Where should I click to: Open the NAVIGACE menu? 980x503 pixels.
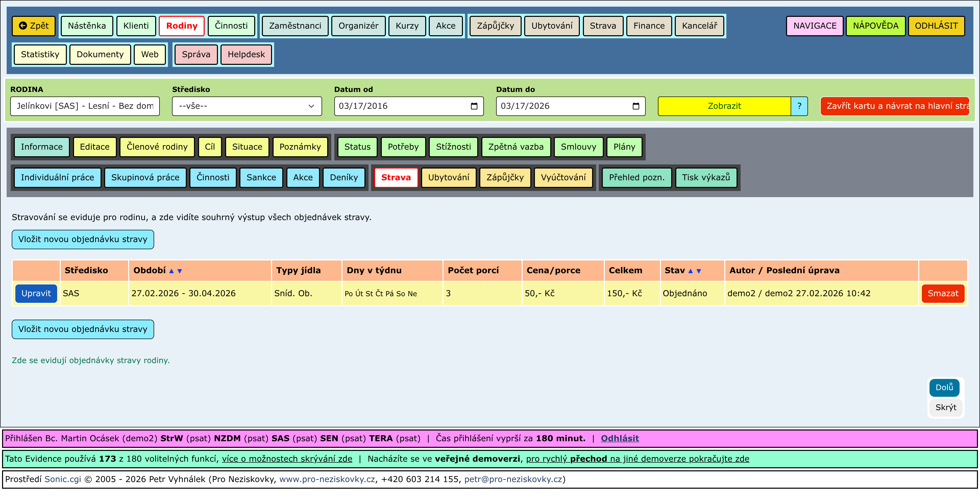point(815,26)
